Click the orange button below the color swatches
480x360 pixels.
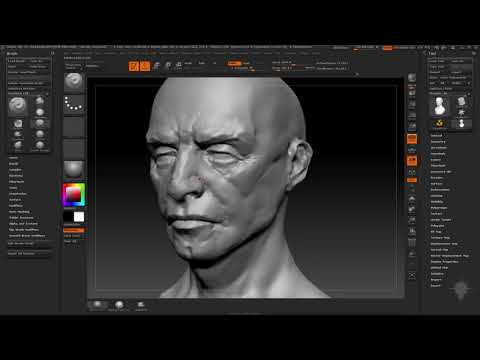coord(74,230)
